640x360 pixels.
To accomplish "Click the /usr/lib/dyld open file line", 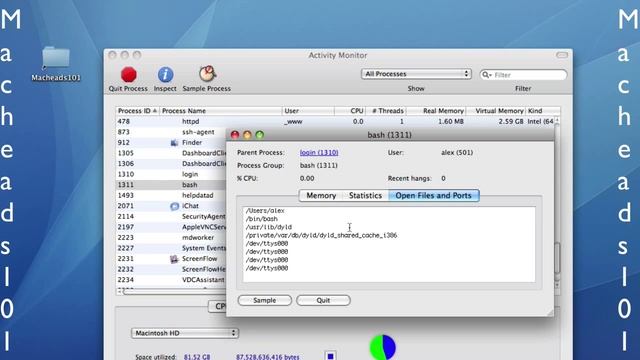I will pyautogui.click(x=269, y=227).
